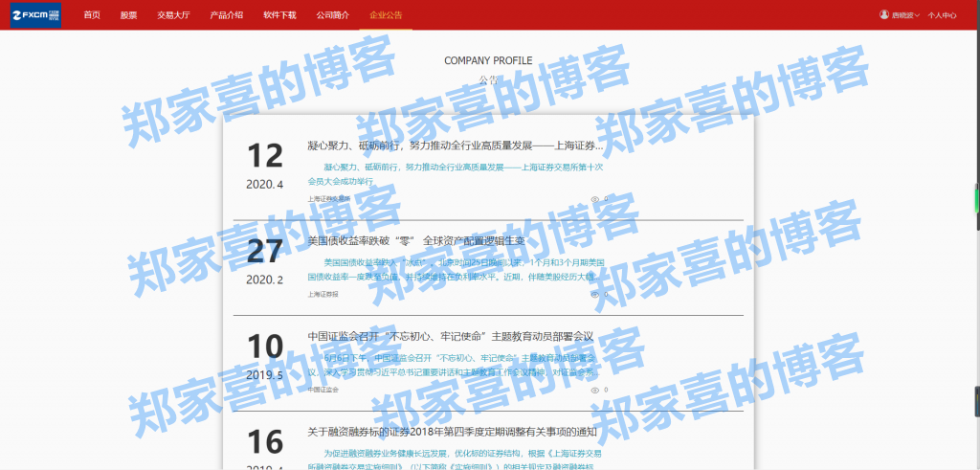The height and width of the screenshot is (470, 980).
Task: Click the date number 10 for 2019.5
Action: tap(265, 347)
